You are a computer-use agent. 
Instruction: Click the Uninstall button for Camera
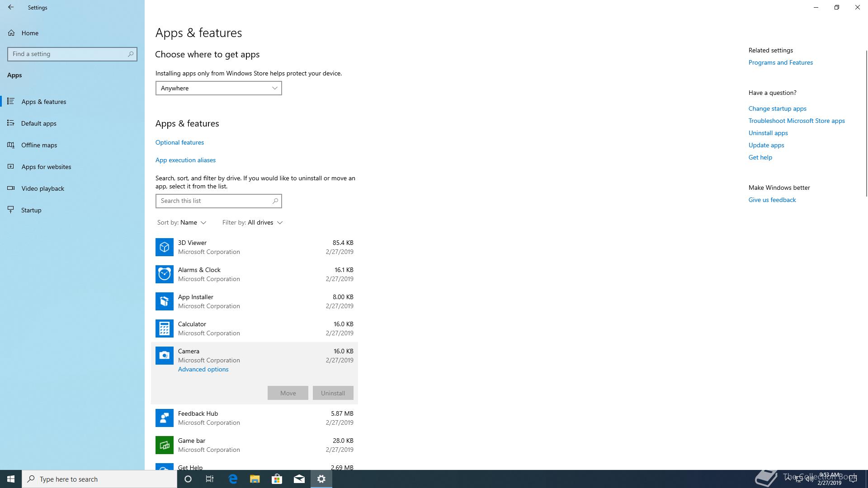333,393
